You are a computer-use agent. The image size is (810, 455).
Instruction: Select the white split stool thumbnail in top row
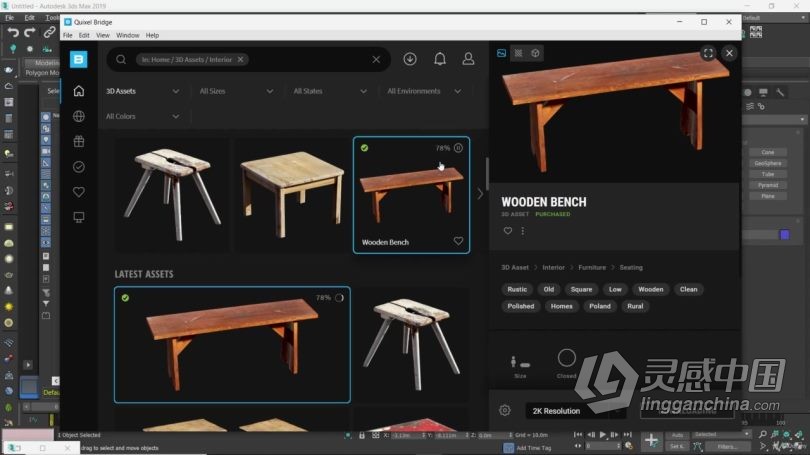tap(172, 195)
